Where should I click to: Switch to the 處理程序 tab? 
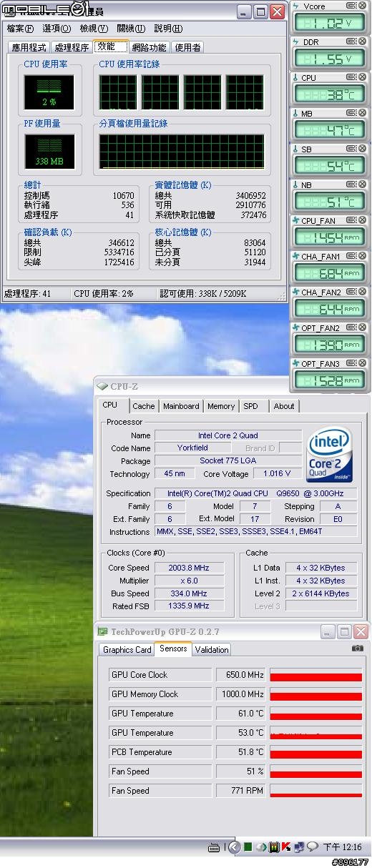click(72, 47)
